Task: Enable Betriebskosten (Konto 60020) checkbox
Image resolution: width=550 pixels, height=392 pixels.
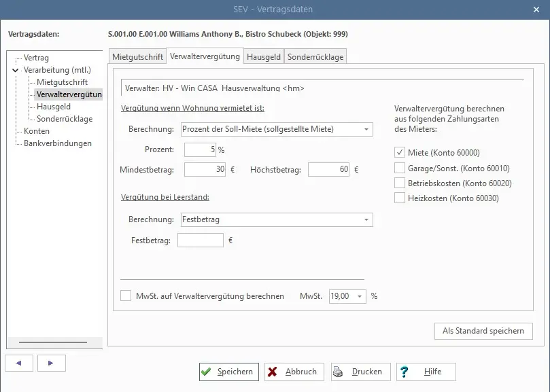Action: coord(400,183)
